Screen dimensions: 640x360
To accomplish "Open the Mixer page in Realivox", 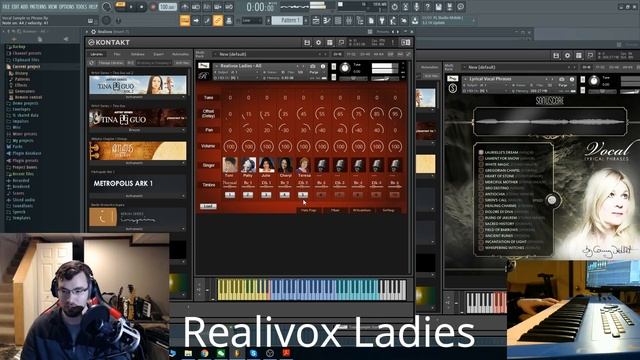I will pos(335,210).
